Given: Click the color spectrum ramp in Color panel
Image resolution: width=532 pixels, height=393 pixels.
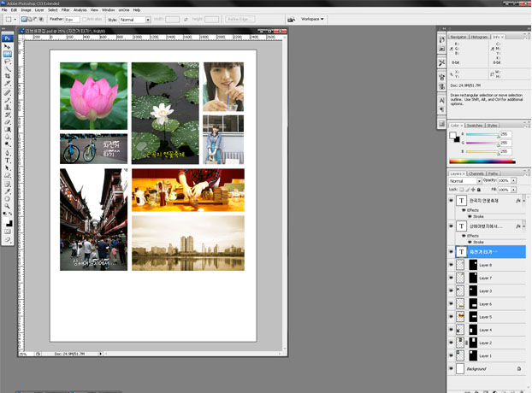Looking at the screenshot, I should point(482,161).
